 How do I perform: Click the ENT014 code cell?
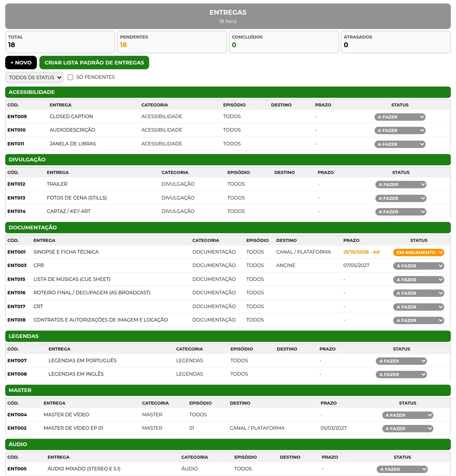click(17, 211)
